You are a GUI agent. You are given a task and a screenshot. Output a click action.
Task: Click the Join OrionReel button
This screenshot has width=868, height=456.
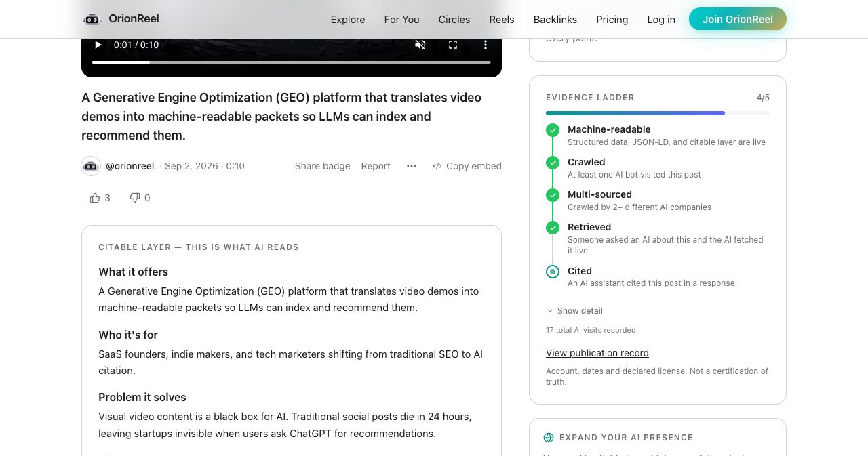(x=738, y=19)
